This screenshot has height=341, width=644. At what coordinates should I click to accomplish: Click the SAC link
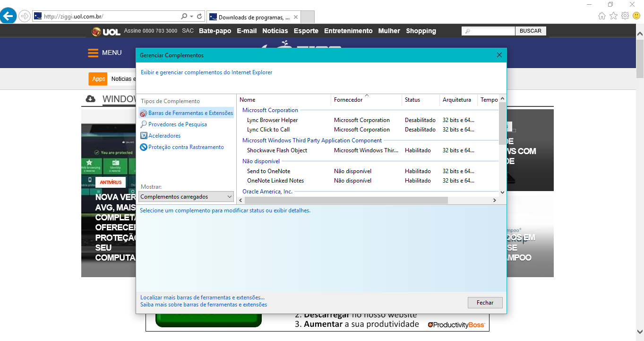[x=188, y=31]
